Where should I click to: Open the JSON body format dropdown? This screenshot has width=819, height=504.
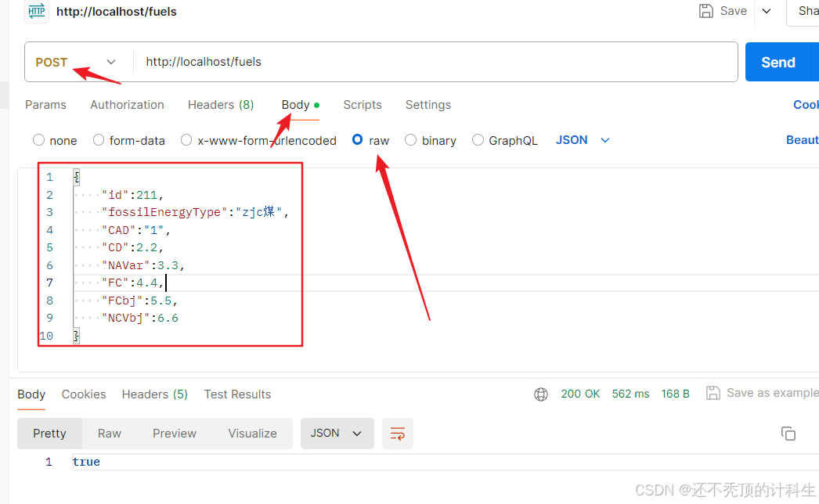(x=583, y=140)
